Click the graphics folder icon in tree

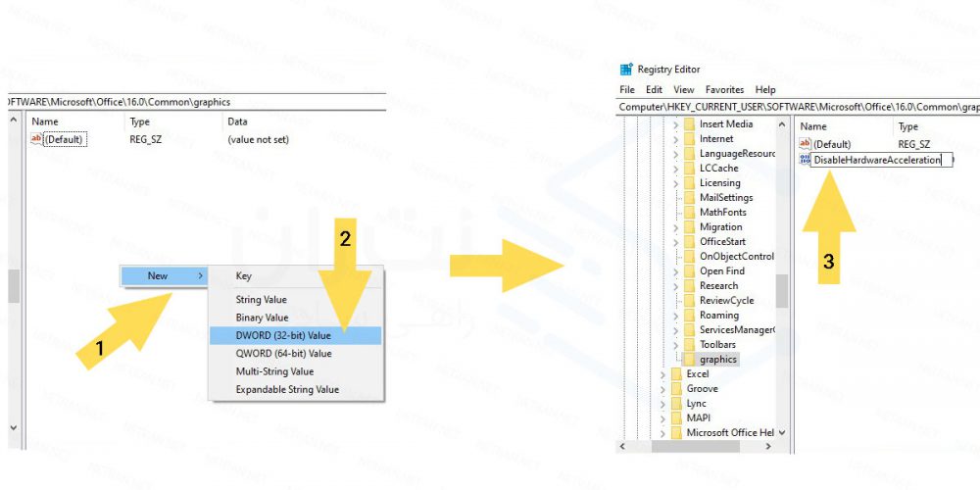689,360
